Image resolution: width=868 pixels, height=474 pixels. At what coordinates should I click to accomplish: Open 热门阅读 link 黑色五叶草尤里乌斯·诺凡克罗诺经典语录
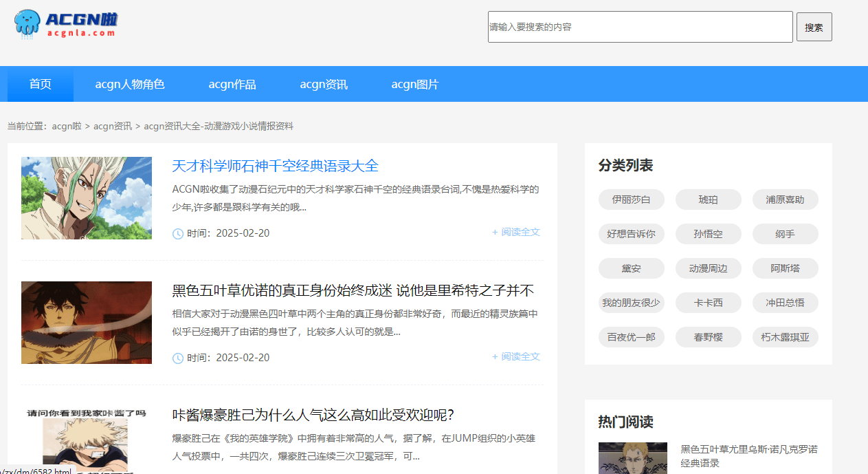click(749, 456)
